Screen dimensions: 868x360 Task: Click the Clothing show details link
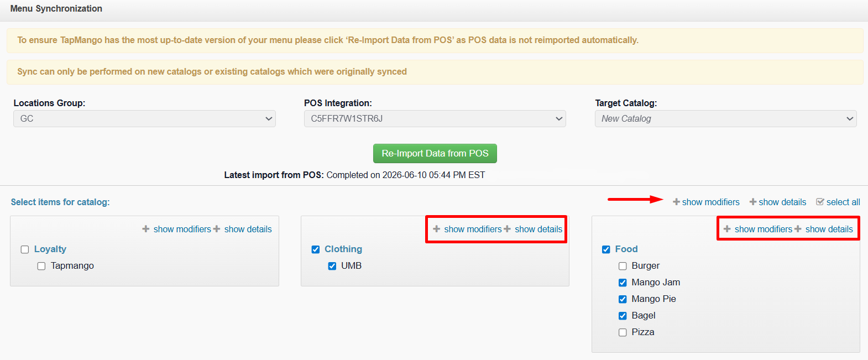click(538, 229)
